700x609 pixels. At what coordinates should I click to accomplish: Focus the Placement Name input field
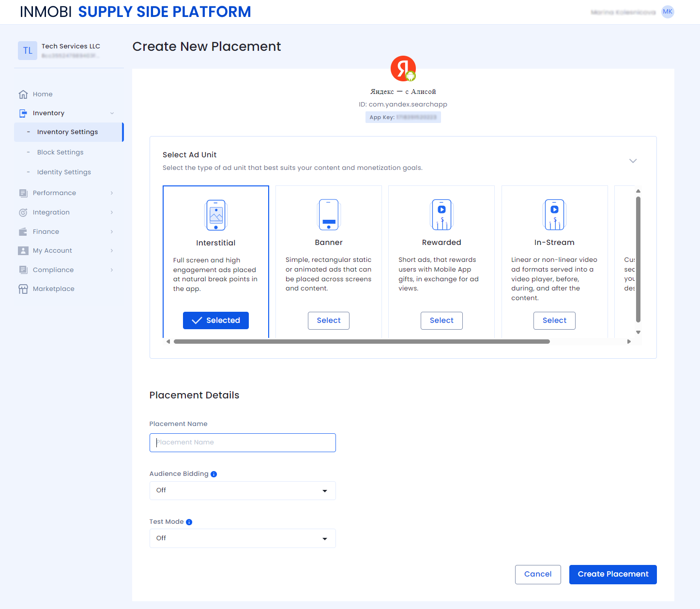243,443
